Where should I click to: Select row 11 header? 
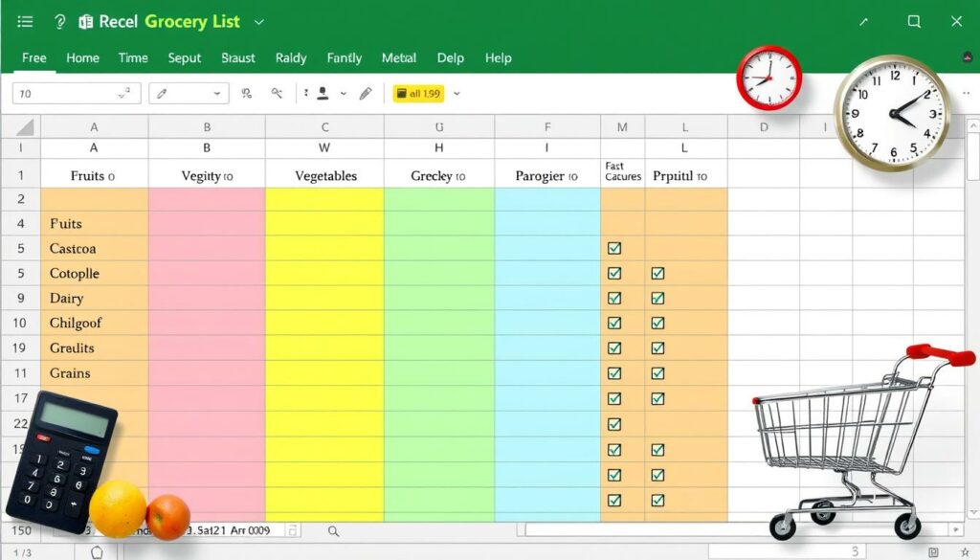[20, 373]
